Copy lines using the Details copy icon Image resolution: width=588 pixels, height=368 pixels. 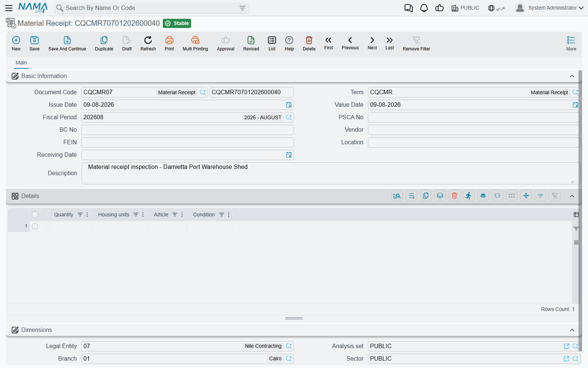426,196
